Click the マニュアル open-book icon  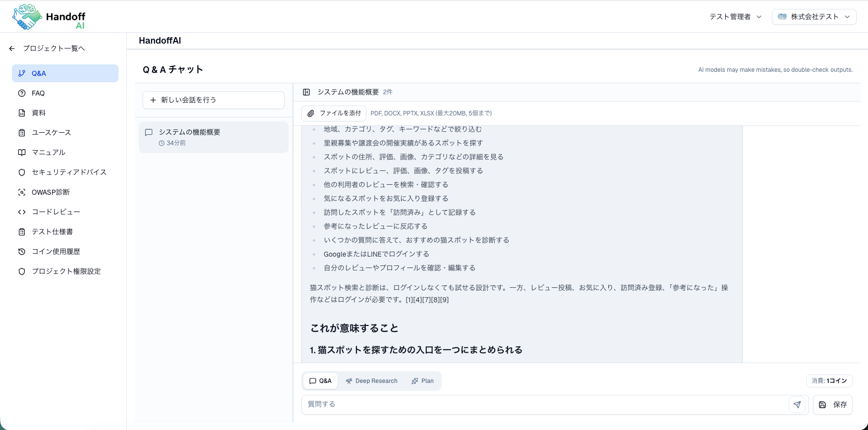(x=22, y=153)
